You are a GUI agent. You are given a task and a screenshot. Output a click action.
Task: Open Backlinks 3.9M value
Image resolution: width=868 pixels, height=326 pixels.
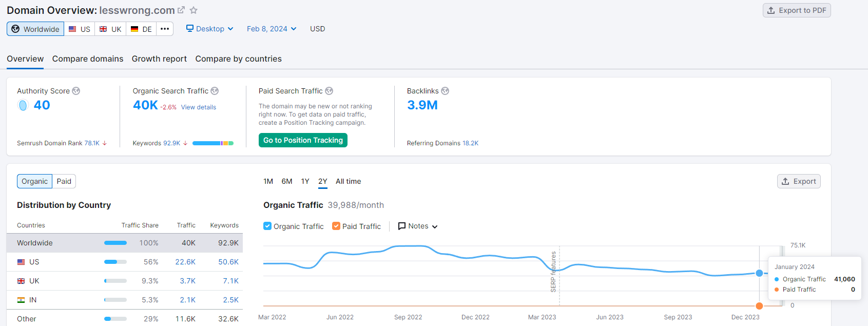(422, 105)
